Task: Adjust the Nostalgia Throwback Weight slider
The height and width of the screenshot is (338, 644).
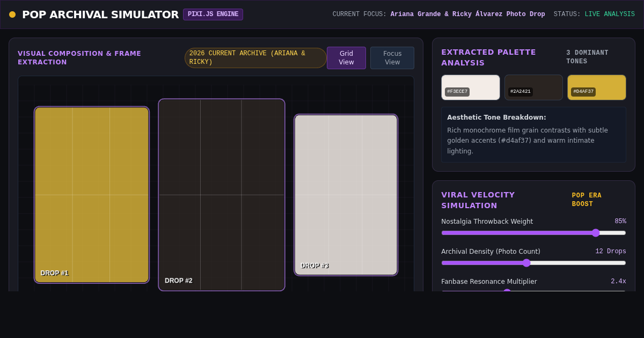Action: tap(533, 233)
